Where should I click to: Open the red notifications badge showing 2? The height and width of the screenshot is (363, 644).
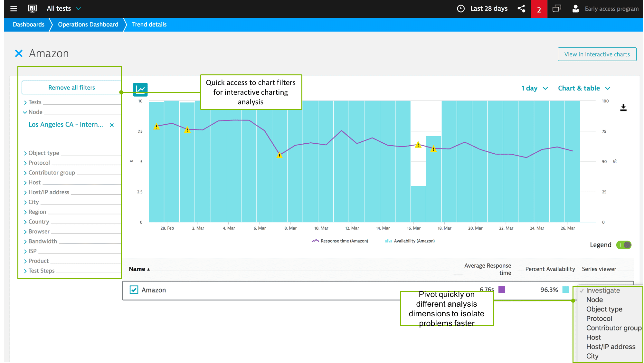point(539,9)
